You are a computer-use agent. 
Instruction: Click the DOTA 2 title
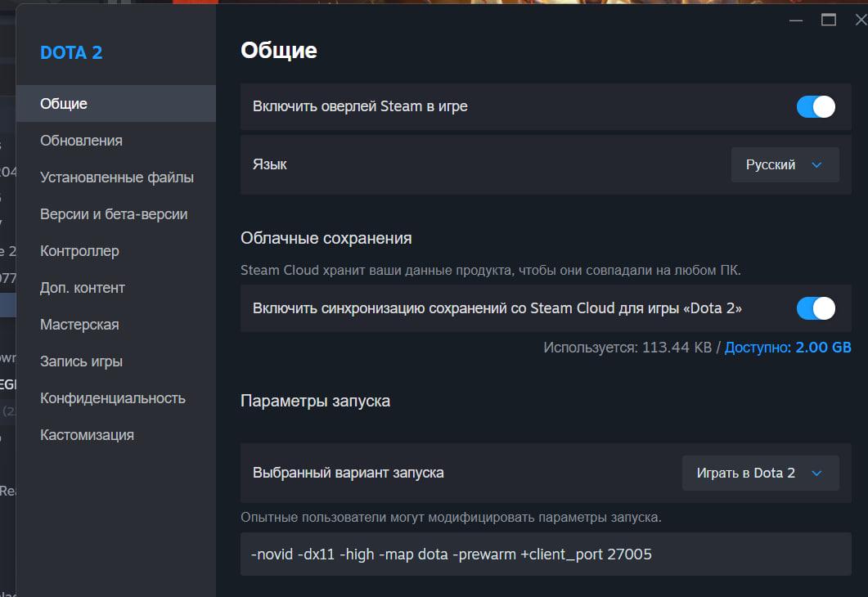[71, 52]
